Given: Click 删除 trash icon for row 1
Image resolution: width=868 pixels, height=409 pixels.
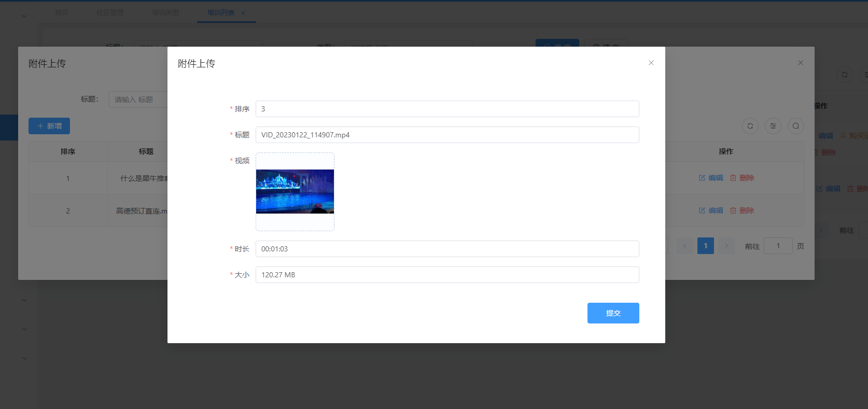Looking at the screenshot, I should coord(733,178).
